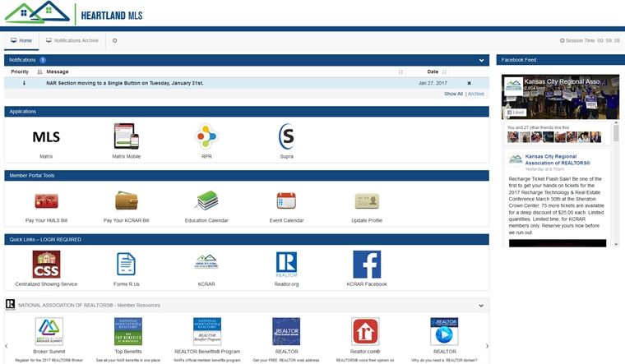The height and width of the screenshot is (364, 625).
Task: Click the Facebook Feed panel header
Action: pyautogui.click(x=560, y=60)
